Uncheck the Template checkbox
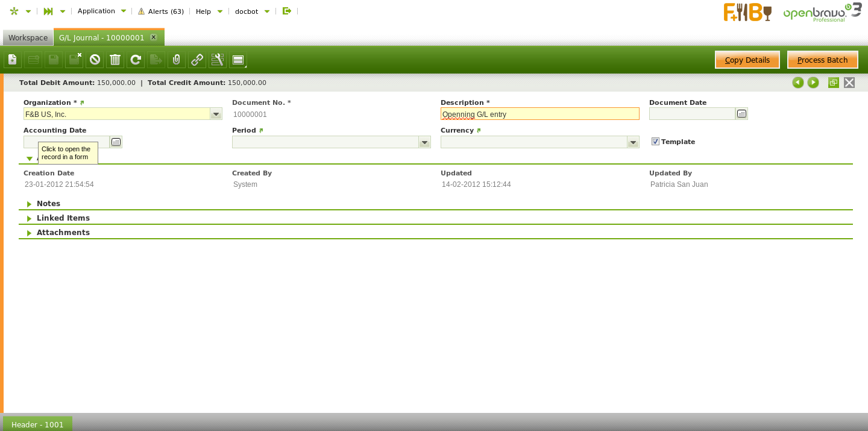 click(x=656, y=142)
